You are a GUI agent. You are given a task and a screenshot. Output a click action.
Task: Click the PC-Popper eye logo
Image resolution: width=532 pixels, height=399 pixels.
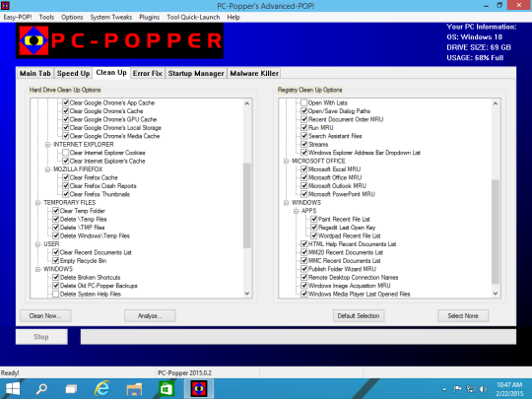click(x=33, y=40)
